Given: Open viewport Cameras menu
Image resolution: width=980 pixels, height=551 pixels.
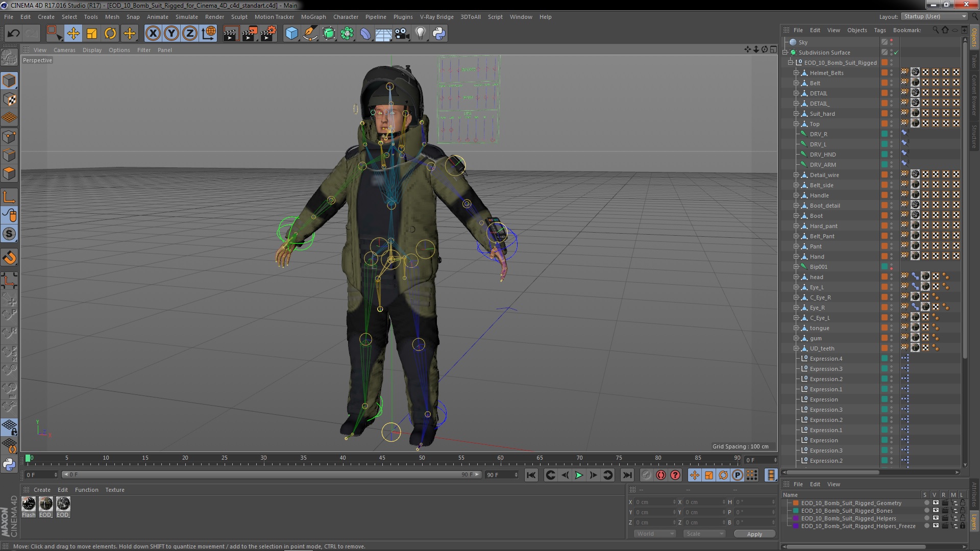Looking at the screenshot, I should 64,50.
